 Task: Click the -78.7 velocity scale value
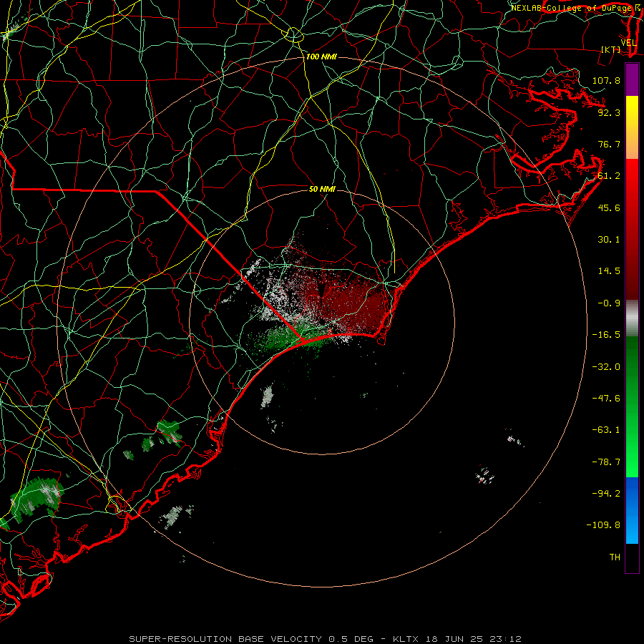[x=606, y=462]
